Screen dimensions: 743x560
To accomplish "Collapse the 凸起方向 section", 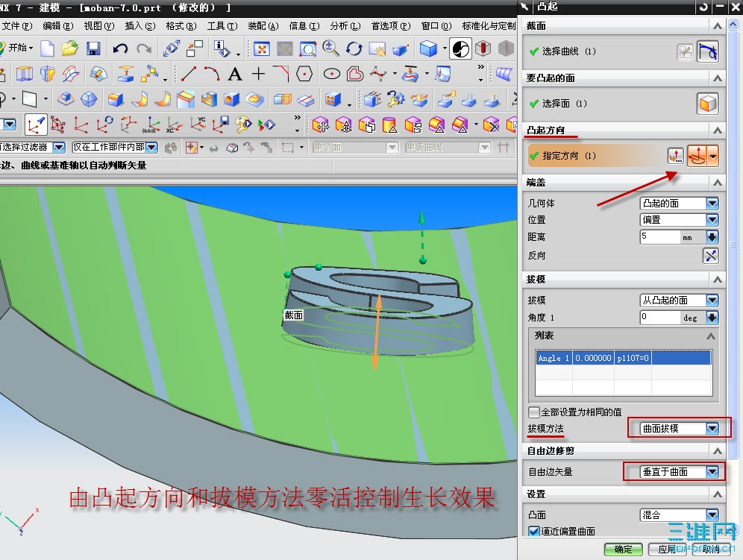I will pos(718,130).
